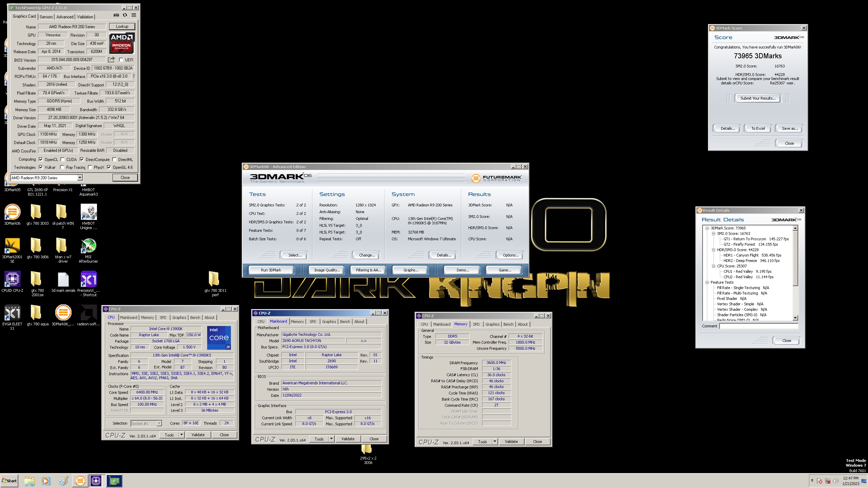Click the Run 3DMark button

tap(271, 270)
